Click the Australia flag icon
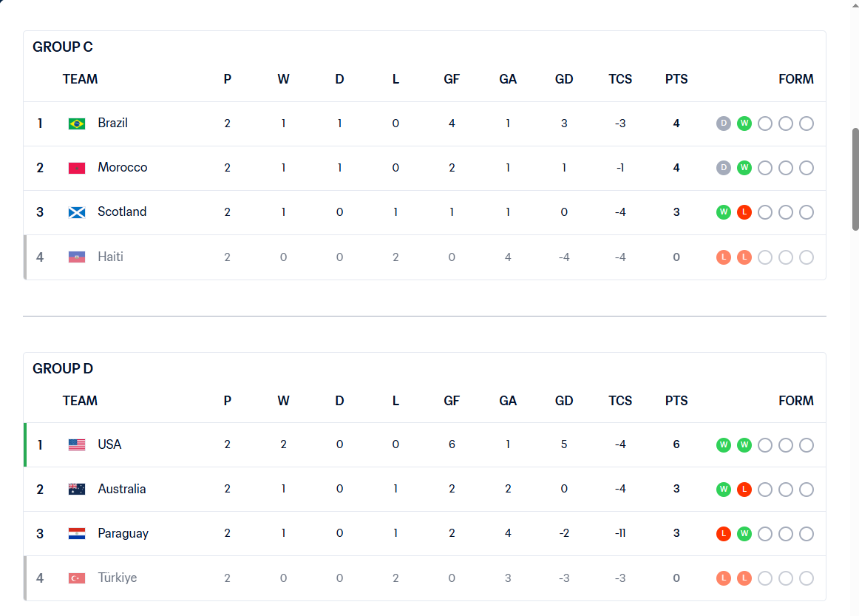 tap(77, 489)
